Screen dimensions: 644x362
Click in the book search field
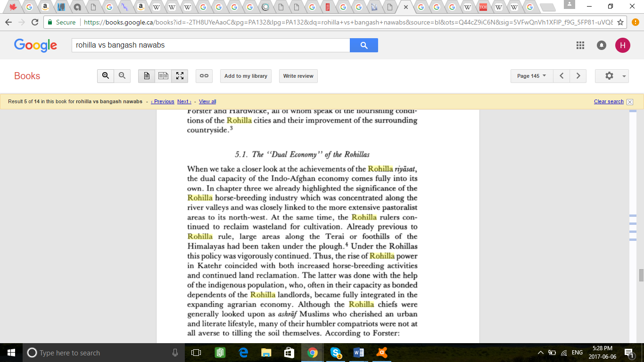pyautogui.click(x=211, y=45)
